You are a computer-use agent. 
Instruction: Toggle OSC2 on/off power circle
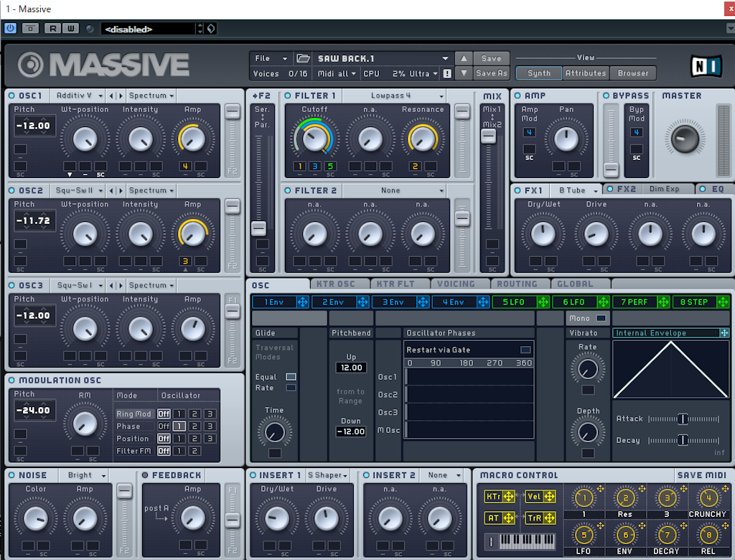click(11, 190)
